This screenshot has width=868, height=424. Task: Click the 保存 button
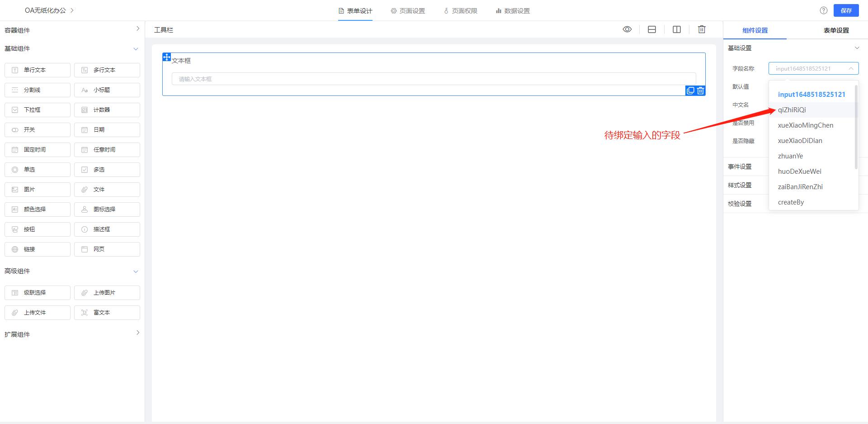point(846,10)
